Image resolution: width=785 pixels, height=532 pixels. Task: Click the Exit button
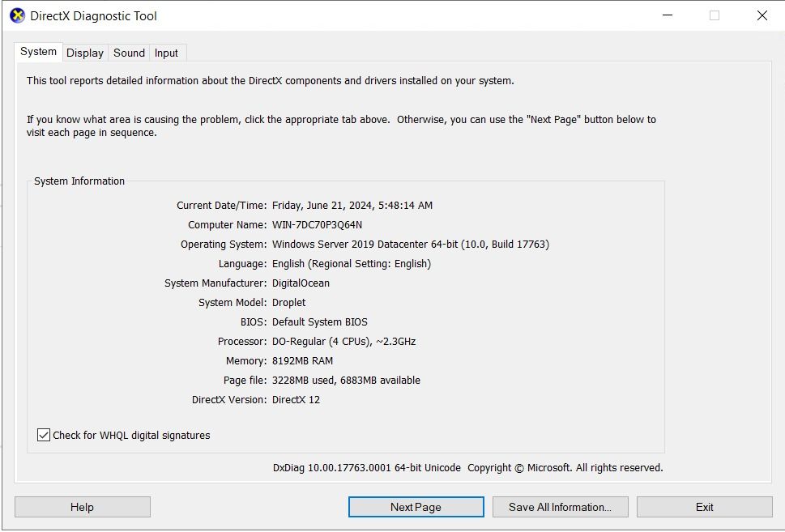[x=704, y=507]
